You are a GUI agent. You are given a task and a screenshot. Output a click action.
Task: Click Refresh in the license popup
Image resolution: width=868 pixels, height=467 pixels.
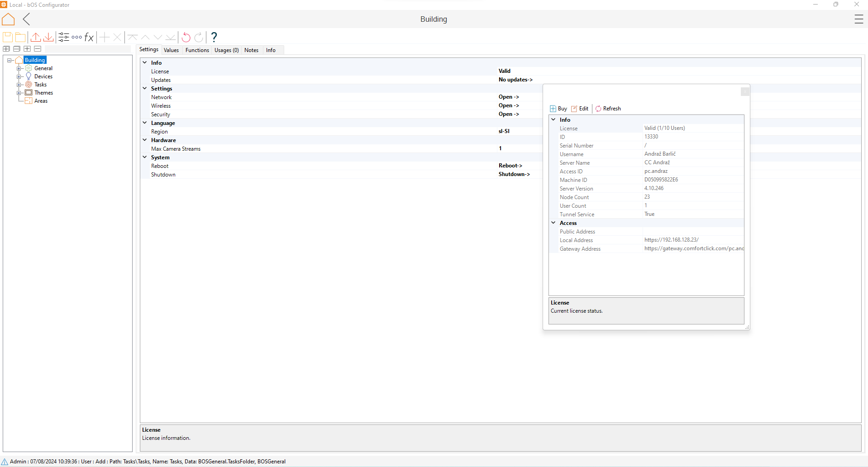tap(608, 109)
